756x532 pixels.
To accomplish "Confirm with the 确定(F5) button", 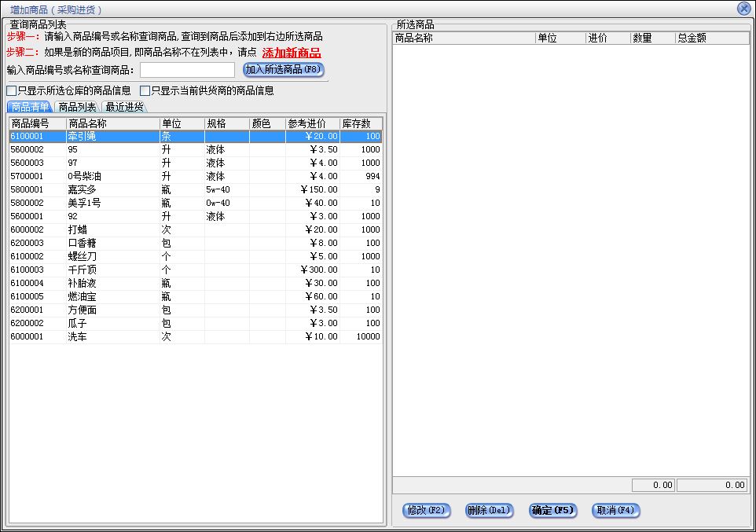I will pos(553,511).
